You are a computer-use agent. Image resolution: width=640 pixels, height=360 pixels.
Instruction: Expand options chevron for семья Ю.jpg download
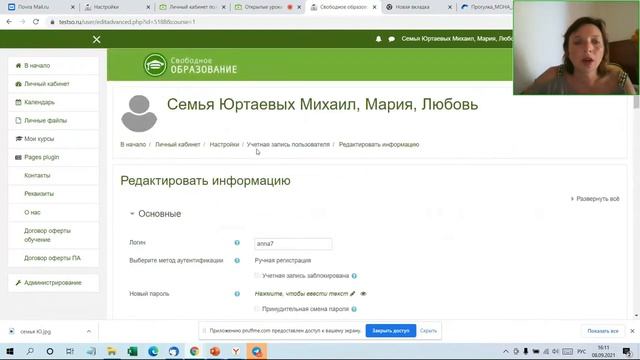(x=89, y=331)
